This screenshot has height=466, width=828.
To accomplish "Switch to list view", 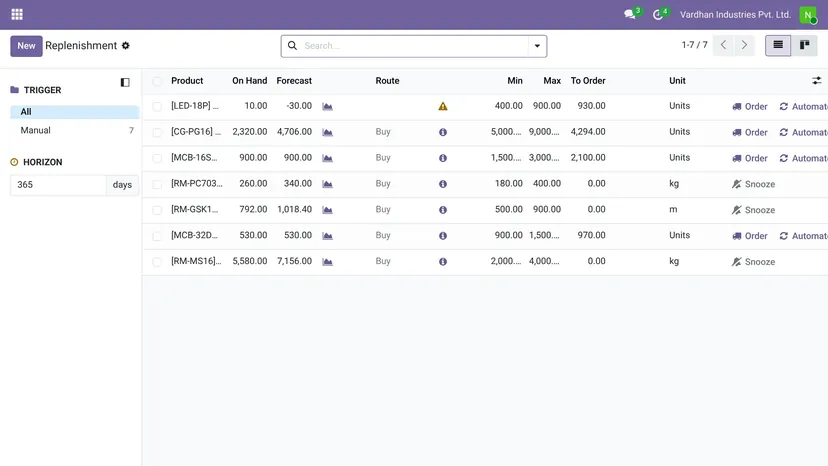I will coord(778,45).
